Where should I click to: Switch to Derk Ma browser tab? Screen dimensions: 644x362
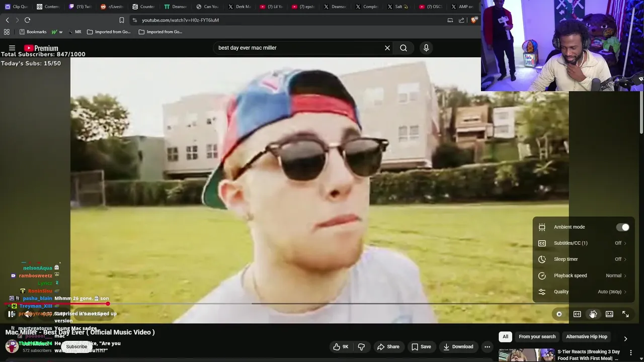(x=239, y=7)
